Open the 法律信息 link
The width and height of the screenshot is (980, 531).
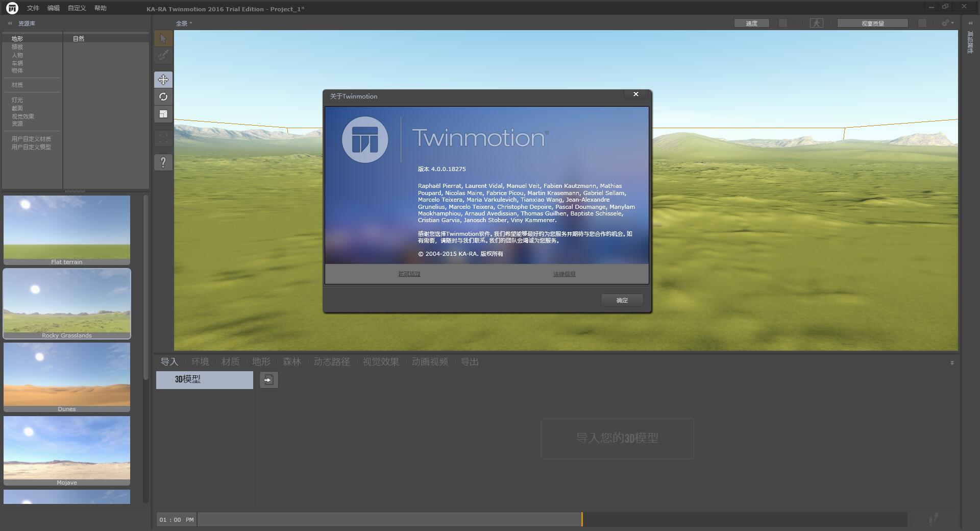click(564, 274)
